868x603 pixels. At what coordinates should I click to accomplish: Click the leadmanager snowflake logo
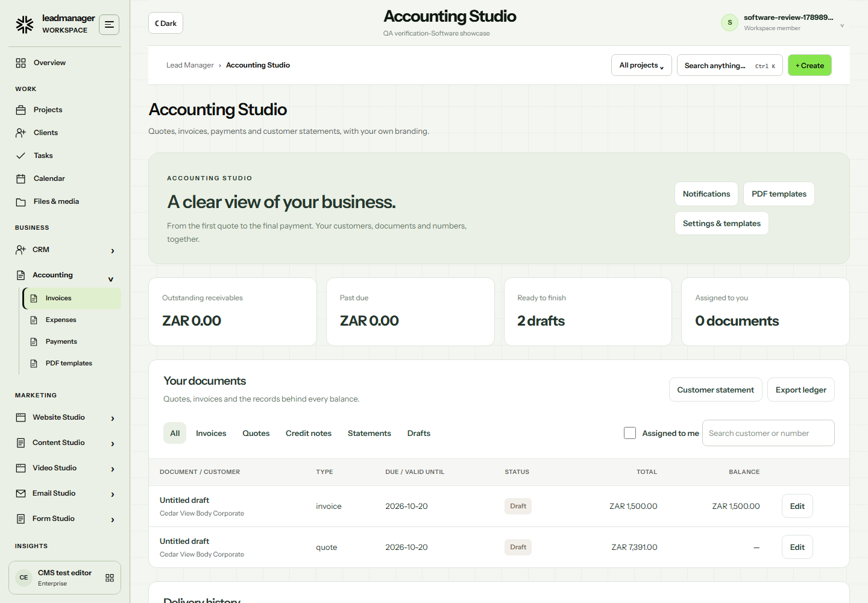[x=25, y=24]
